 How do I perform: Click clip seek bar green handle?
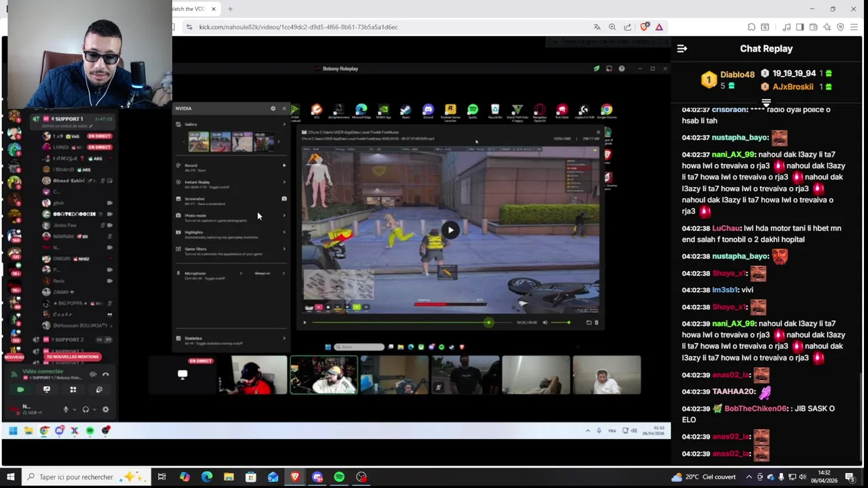pos(488,323)
